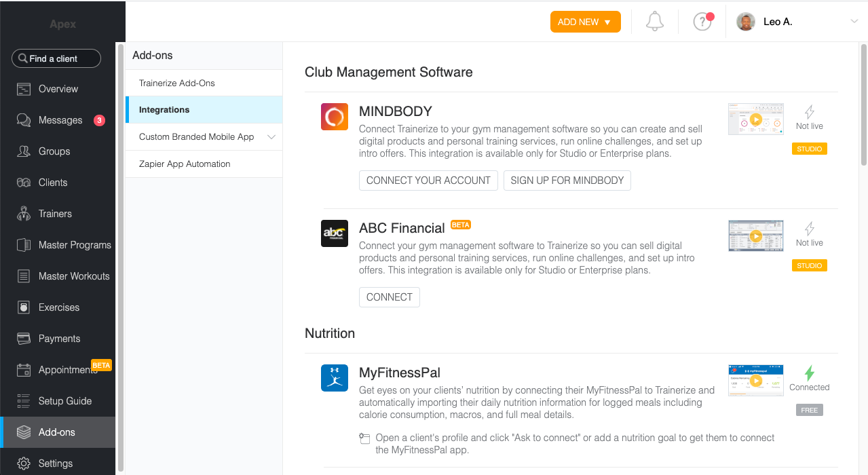868x475 pixels.
Task: Open Master Workouts in sidebar
Action: (x=58, y=276)
